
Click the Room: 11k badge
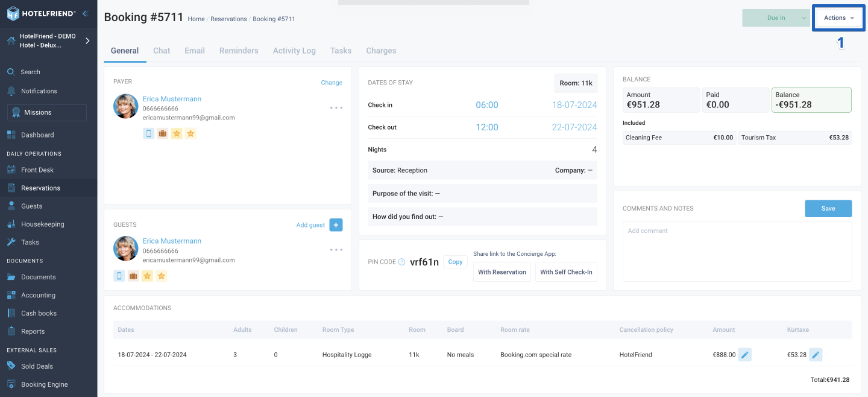point(576,83)
